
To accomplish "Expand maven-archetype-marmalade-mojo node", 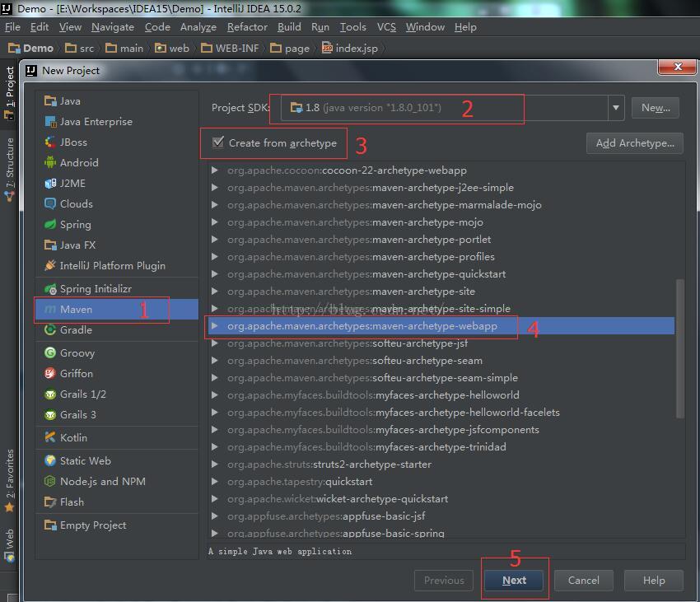I will (x=215, y=205).
